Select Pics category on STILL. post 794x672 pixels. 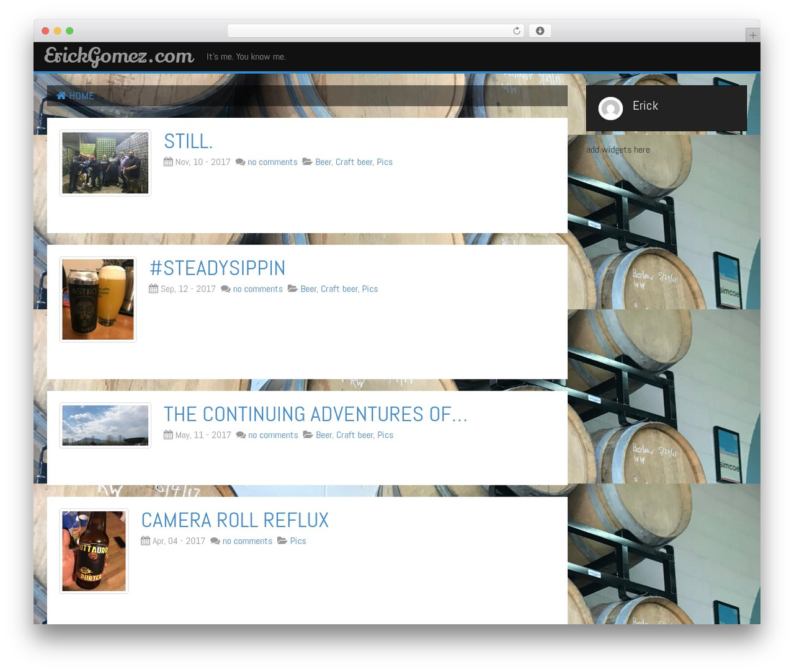click(x=385, y=162)
